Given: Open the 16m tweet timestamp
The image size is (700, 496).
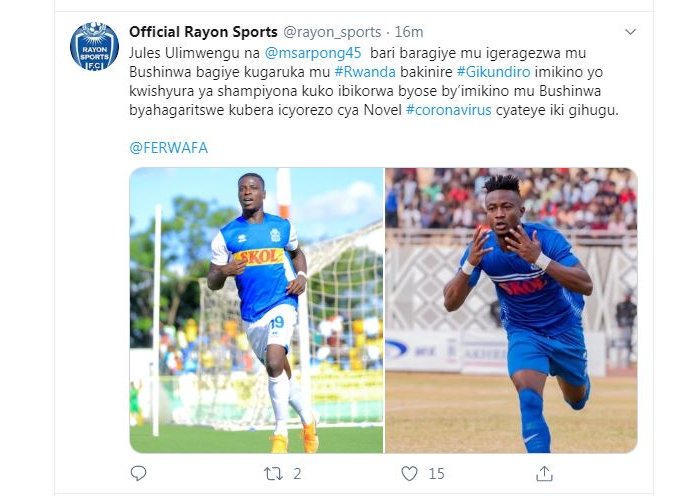Looking at the screenshot, I should [408, 32].
